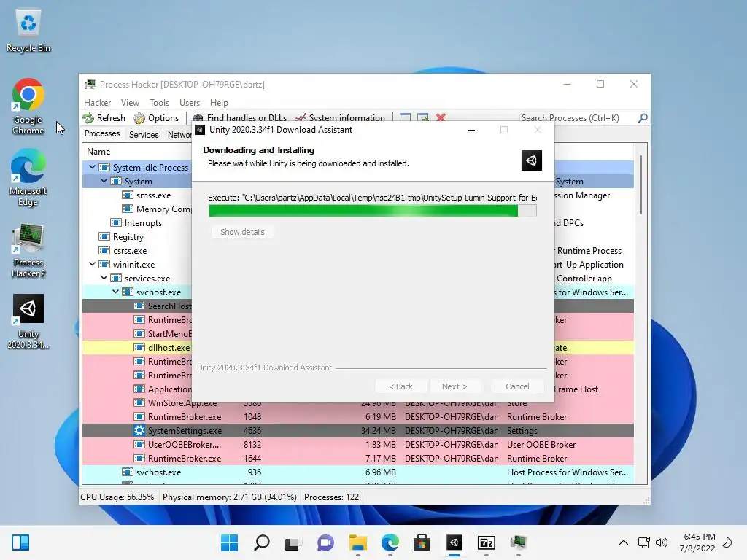Image resolution: width=747 pixels, height=560 pixels.
Task: Open the Unity 2020.3.34 desktop shortcut
Action: coord(28,322)
